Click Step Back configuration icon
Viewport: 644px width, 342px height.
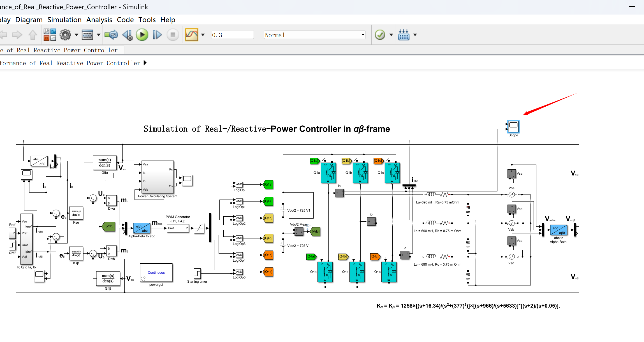coord(128,35)
